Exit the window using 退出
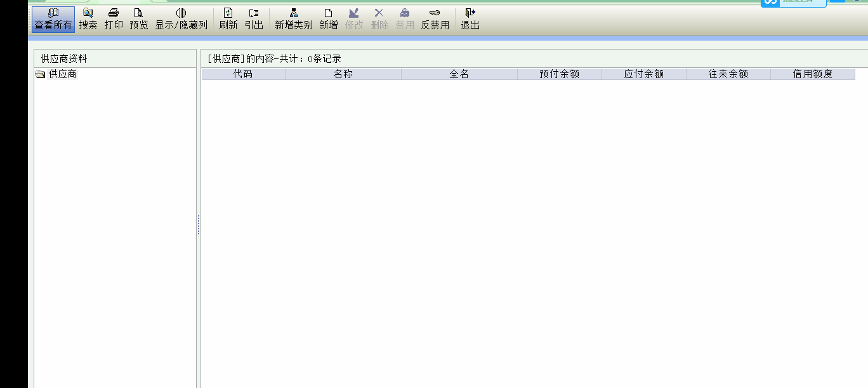This screenshot has width=868, height=388. (470, 19)
